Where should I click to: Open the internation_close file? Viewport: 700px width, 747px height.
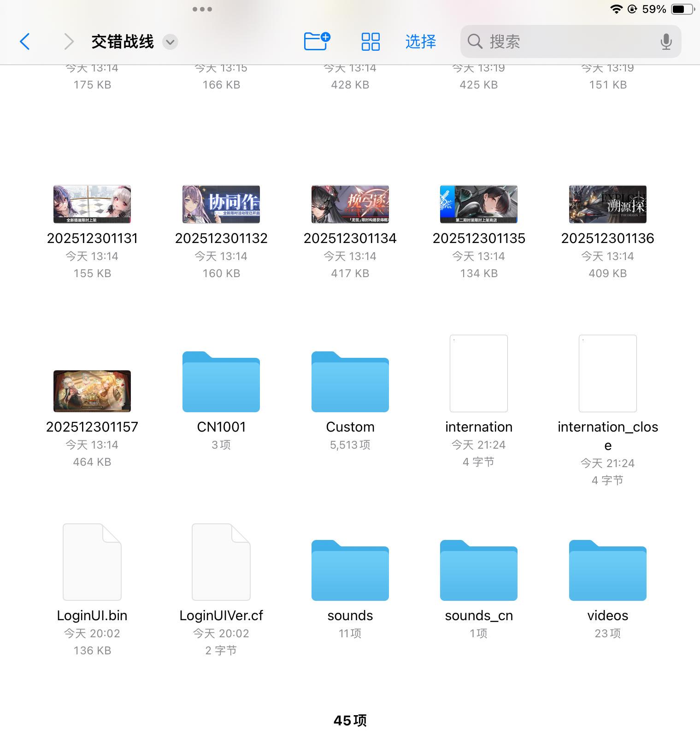point(608,373)
